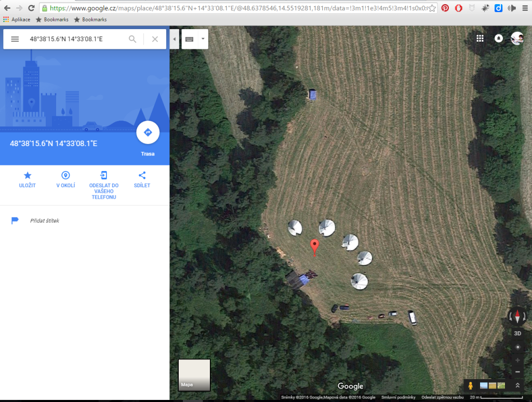Image resolution: width=532 pixels, height=402 pixels.
Task: Open V okolí nearby search
Action: (x=65, y=179)
